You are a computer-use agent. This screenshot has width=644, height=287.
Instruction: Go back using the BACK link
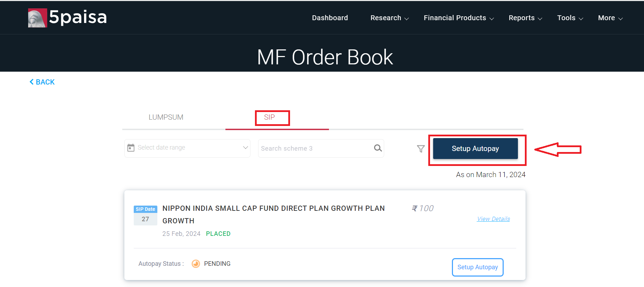tap(42, 82)
